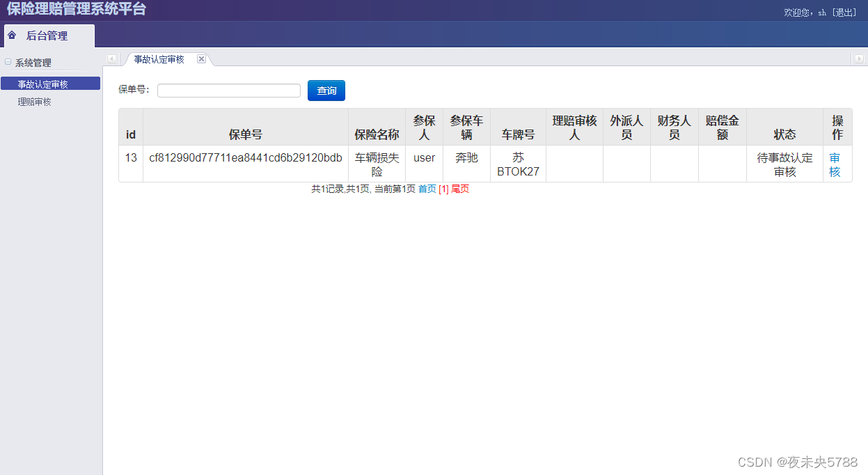The image size is (868, 475).
Task: Click the 查询 button
Action: pyautogui.click(x=326, y=91)
